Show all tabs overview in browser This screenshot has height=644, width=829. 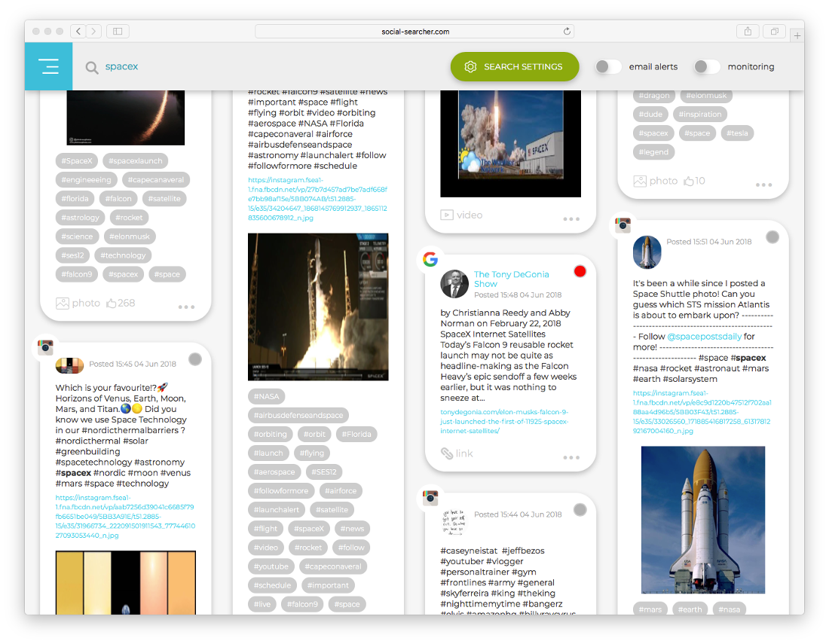[774, 31]
